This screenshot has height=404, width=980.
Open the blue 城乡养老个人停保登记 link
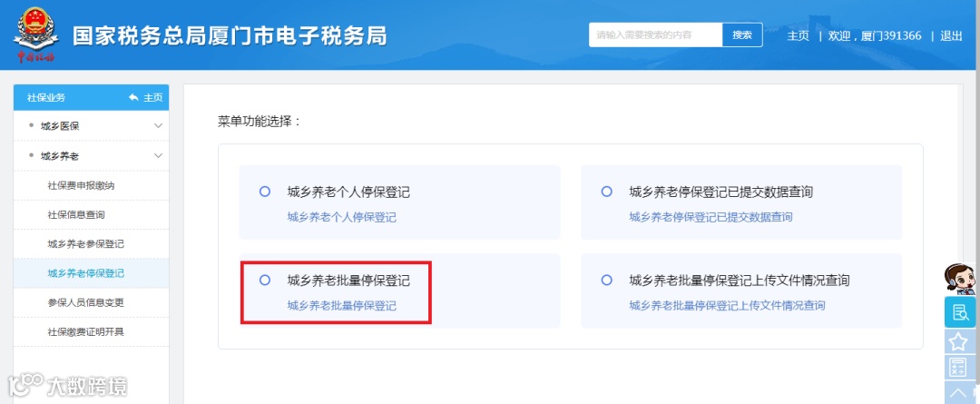(x=342, y=217)
